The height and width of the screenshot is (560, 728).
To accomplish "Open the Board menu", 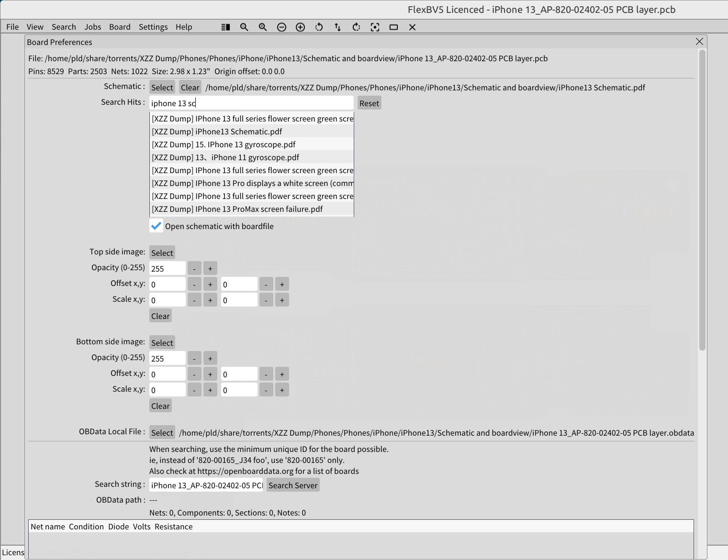I will (x=120, y=27).
